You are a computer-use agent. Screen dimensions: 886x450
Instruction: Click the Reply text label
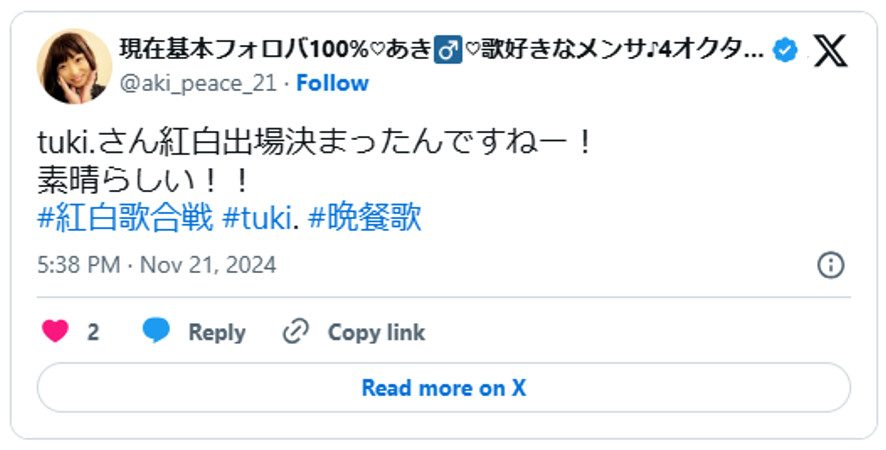[x=217, y=332]
